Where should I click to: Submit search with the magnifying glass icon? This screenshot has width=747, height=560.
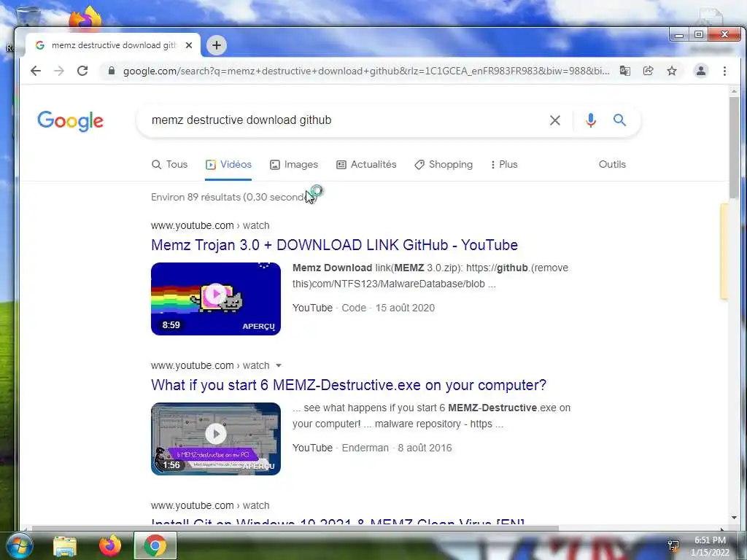tap(619, 120)
